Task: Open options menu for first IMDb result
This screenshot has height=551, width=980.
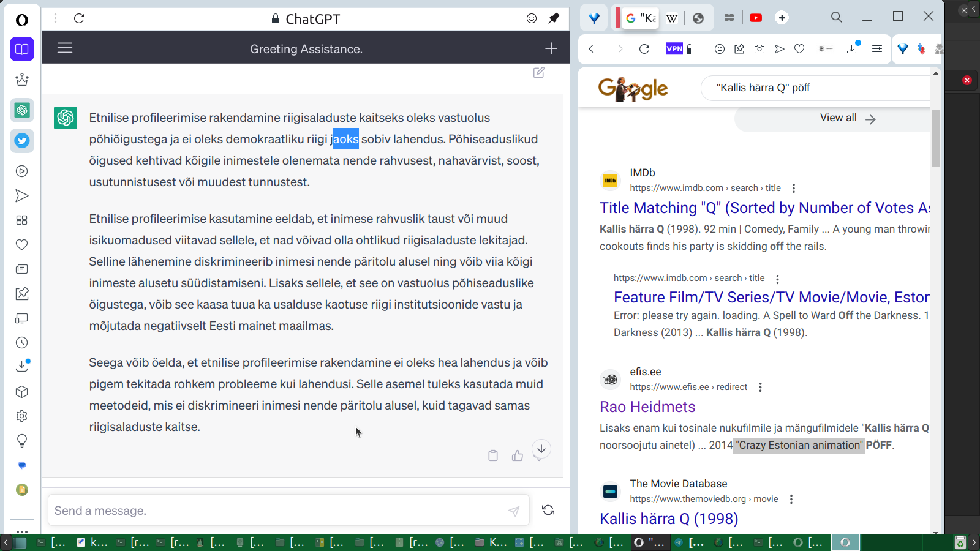Action: [x=794, y=189]
